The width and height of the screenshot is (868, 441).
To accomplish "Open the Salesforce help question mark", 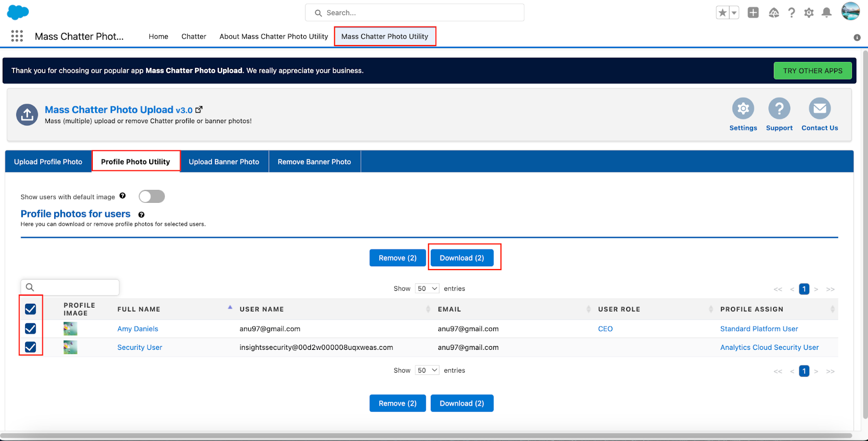I will tap(792, 12).
